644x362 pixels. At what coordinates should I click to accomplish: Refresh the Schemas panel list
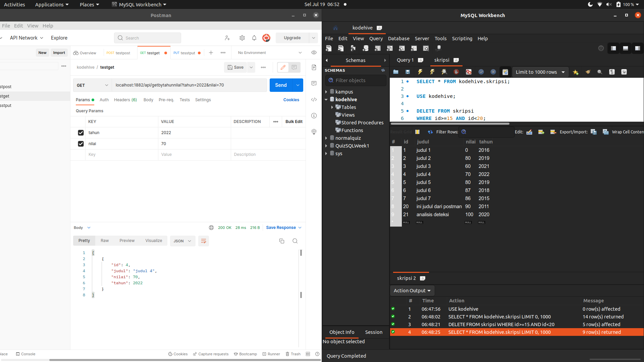[383, 70]
